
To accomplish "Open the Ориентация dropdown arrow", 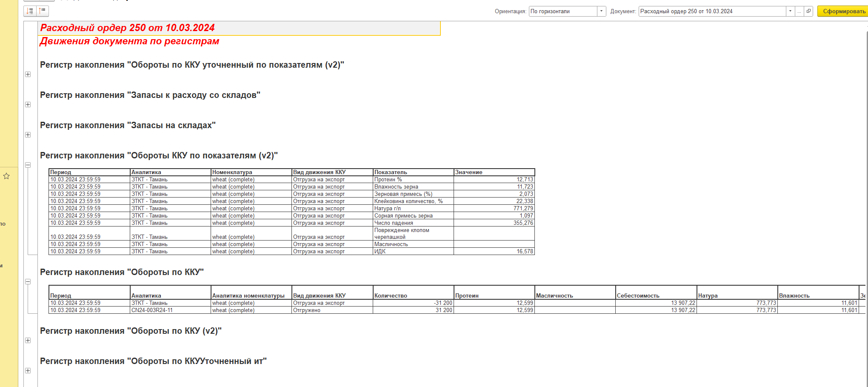I will (x=601, y=11).
